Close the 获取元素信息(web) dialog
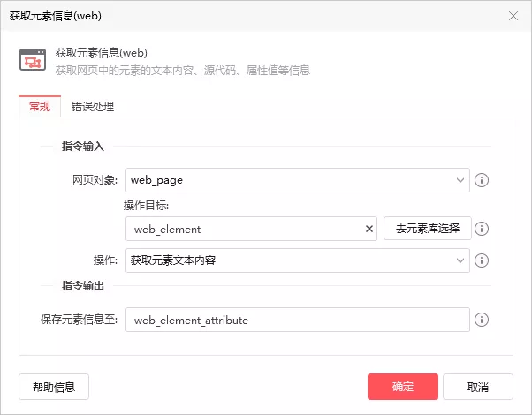 [513, 15]
